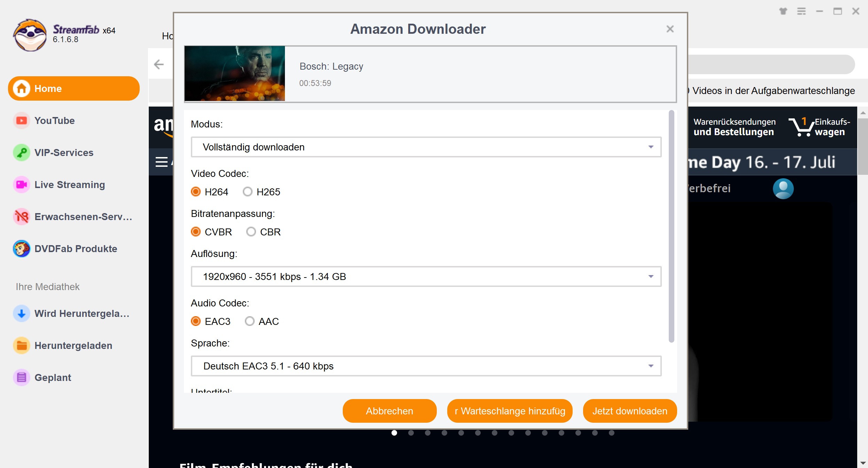
Task: Click the browser address bar
Action: (x=771, y=64)
